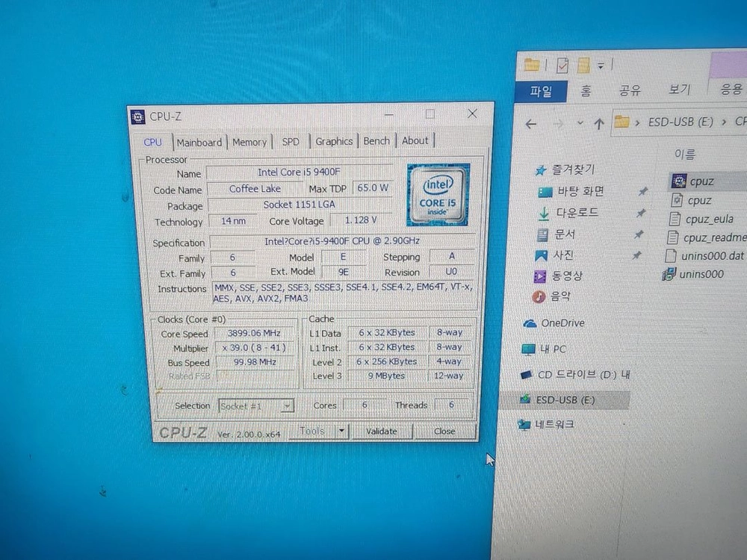Click the Code Name value Coffee Lake
This screenshot has height=560, width=747.
(x=255, y=189)
